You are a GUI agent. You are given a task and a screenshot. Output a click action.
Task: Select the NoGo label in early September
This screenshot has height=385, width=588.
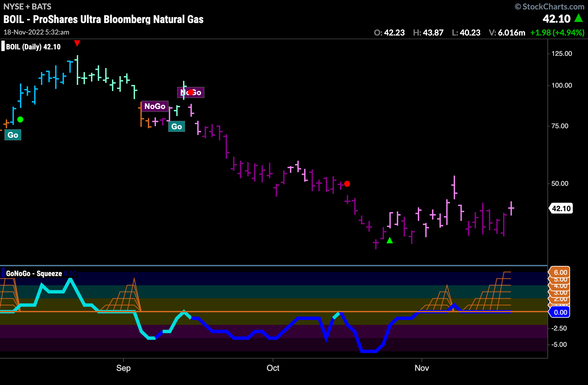155,106
